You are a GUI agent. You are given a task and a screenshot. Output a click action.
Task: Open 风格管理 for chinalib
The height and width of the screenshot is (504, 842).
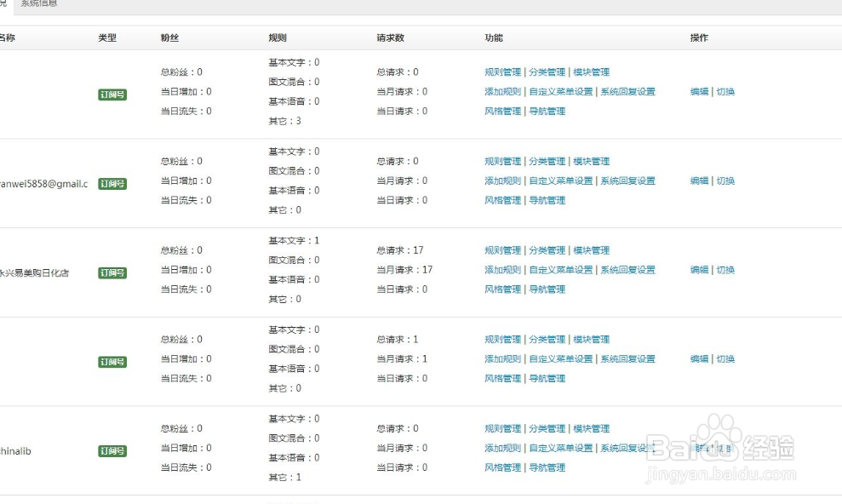coord(502,467)
